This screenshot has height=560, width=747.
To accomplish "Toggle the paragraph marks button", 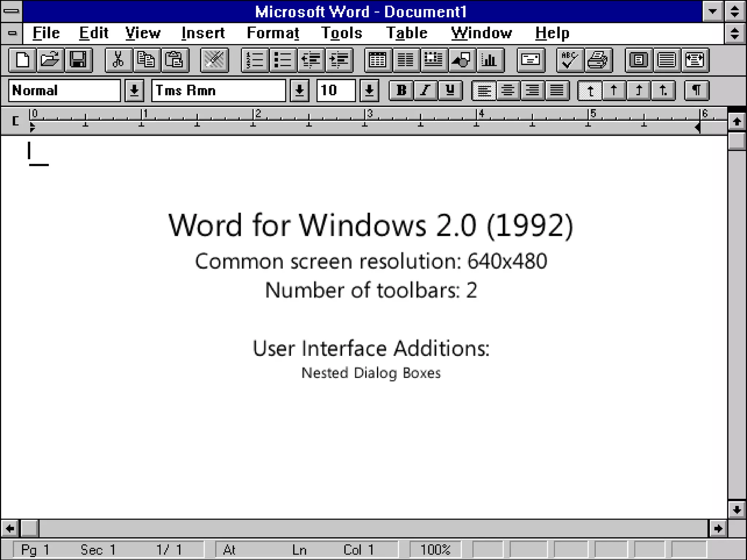I will point(696,90).
